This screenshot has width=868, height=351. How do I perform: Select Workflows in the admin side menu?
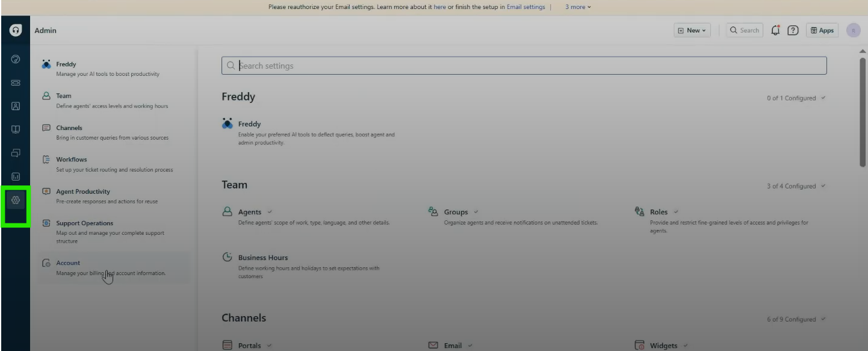click(72, 160)
